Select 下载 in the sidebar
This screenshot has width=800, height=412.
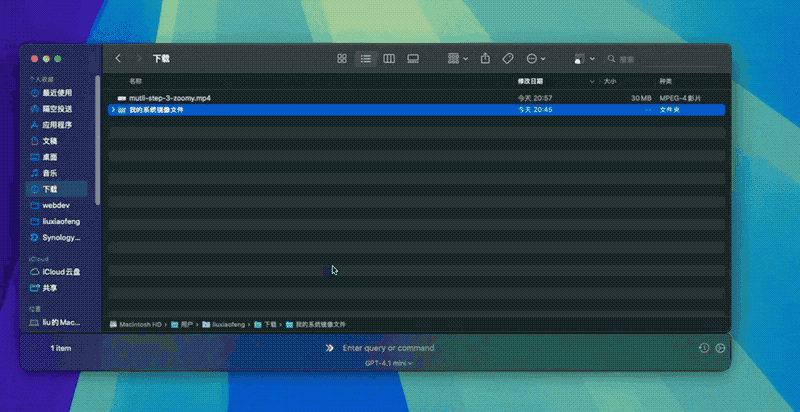(57, 189)
